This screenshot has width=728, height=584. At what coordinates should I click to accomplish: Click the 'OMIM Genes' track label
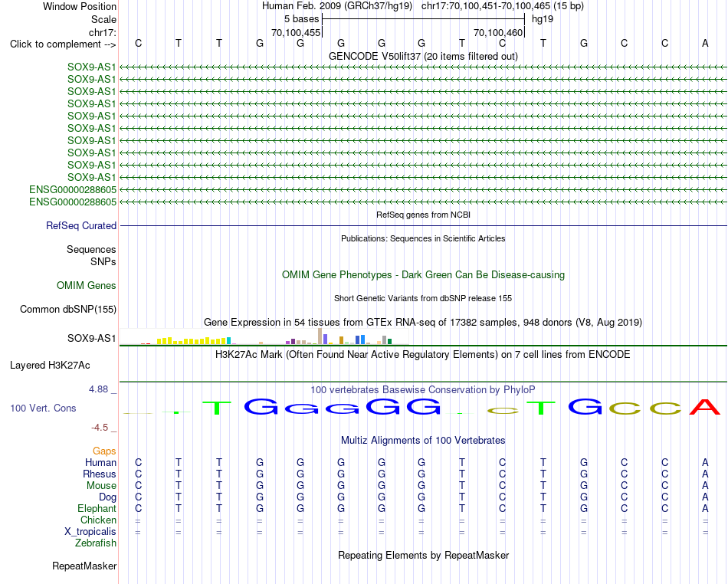pyautogui.click(x=86, y=286)
